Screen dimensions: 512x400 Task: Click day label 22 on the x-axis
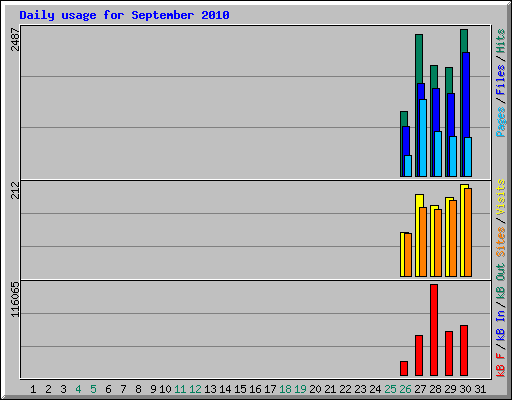click(345, 389)
